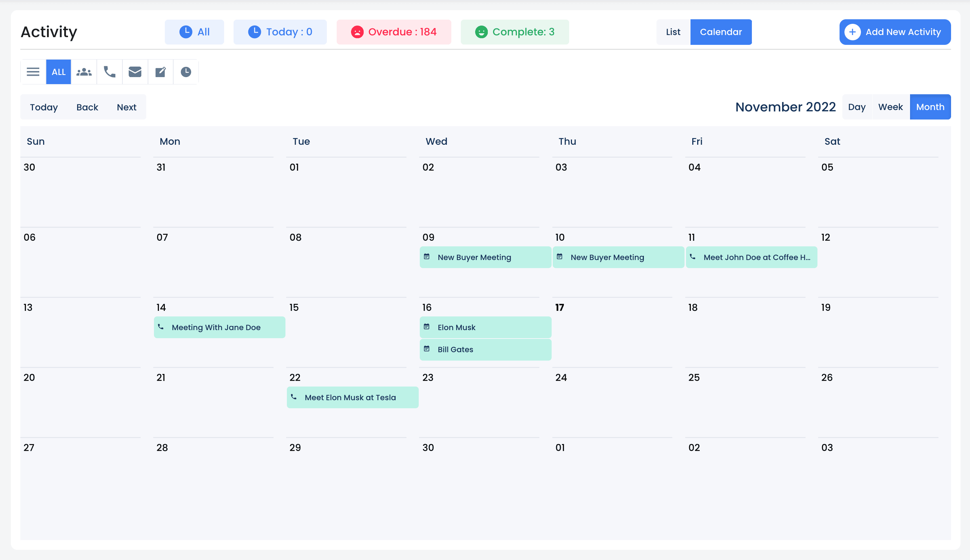This screenshot has width=970, height=560.
Task: Show Overdue : 184 activities
Action: click(393, 32)
